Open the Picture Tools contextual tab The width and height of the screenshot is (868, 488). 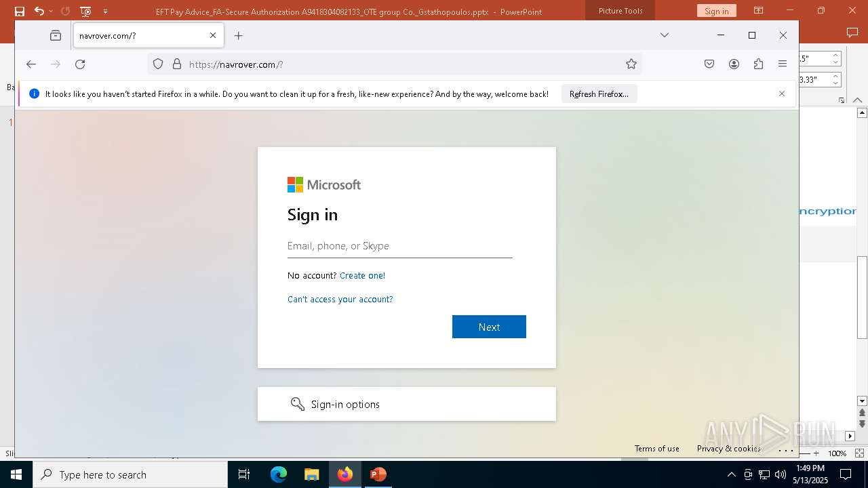coord(620,11)
